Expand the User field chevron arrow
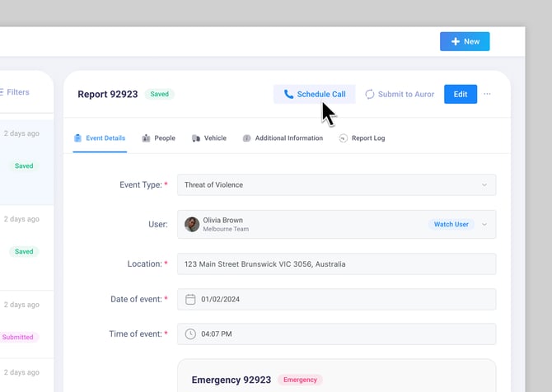This screenshot has width=552, height=392. (x=484, y=225)
